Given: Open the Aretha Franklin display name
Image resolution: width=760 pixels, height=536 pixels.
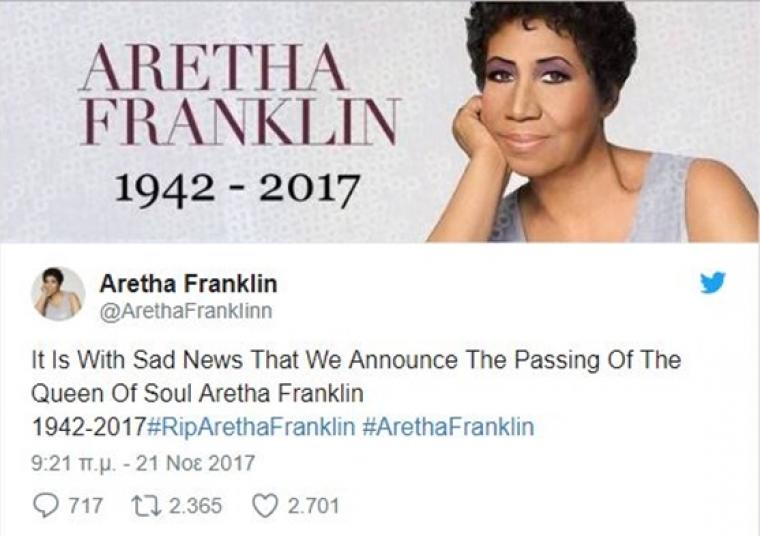Looking at the screenshot, I should coord(188,284).
